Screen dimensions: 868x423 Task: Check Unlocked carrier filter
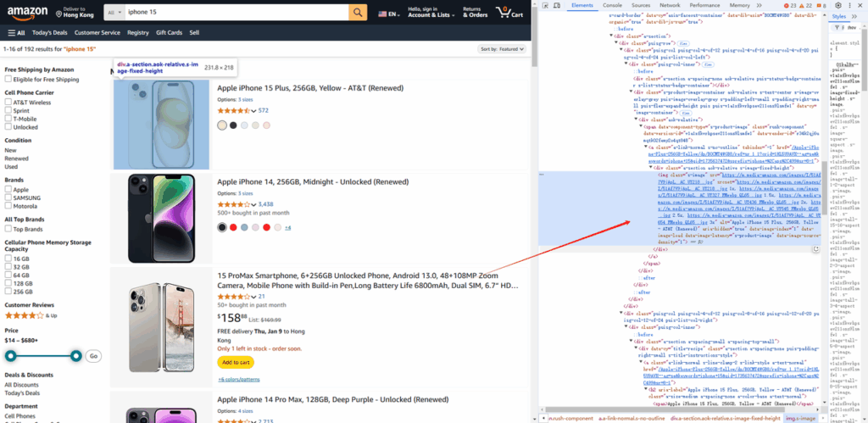[x=8, y=127]
